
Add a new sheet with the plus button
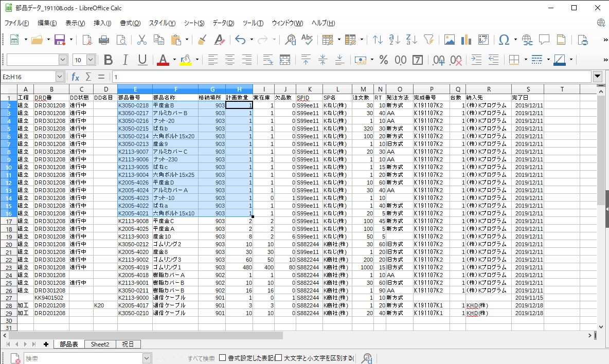pyautogui.click(x=46, y=344)
